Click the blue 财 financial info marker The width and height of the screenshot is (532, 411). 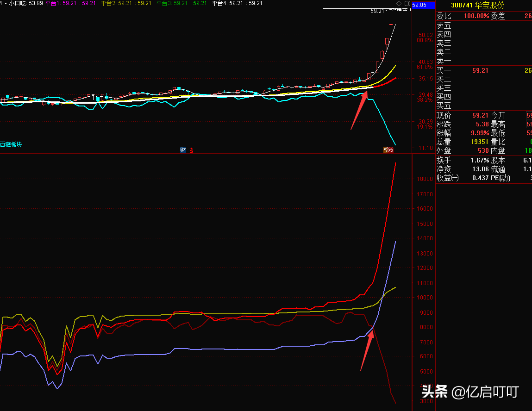point(183,149)
